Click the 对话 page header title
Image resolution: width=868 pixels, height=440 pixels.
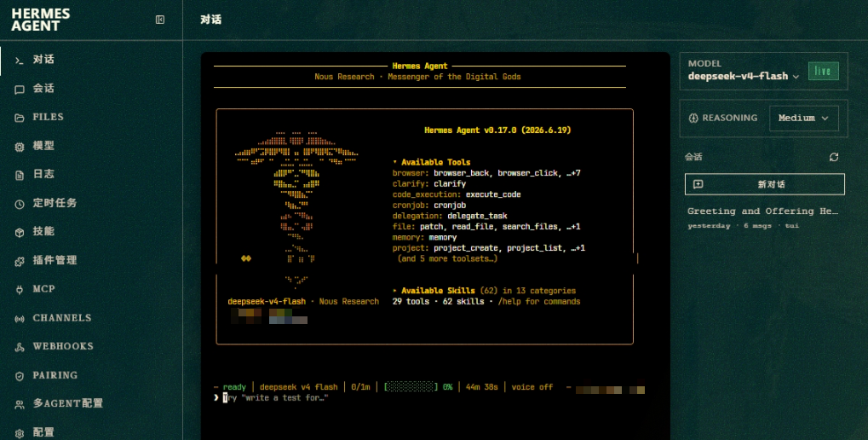211,20
